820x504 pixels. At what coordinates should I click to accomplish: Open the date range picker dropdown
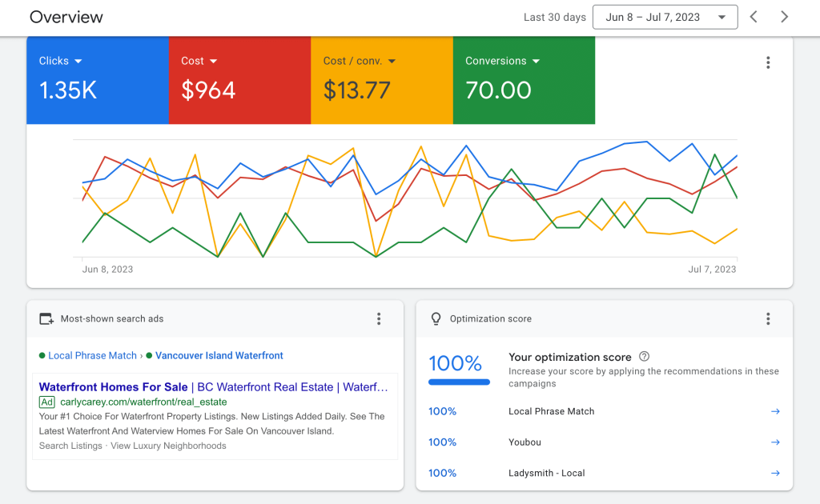coord(665,17)
